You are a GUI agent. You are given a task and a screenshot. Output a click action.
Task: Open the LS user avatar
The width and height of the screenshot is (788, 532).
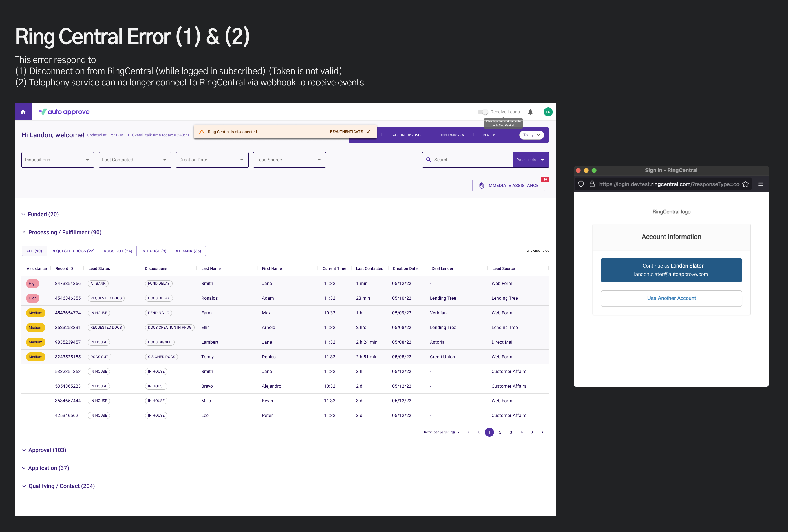pyautogui.click(x=548, y=112)
